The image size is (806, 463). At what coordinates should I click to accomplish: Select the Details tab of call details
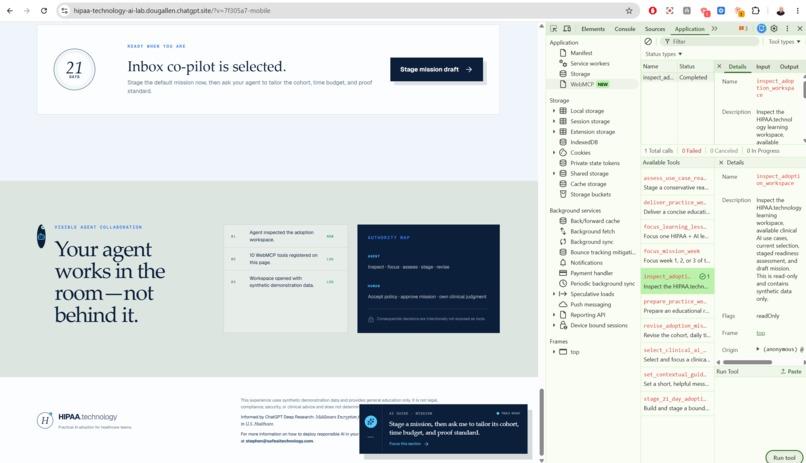(x=737, y=67)
